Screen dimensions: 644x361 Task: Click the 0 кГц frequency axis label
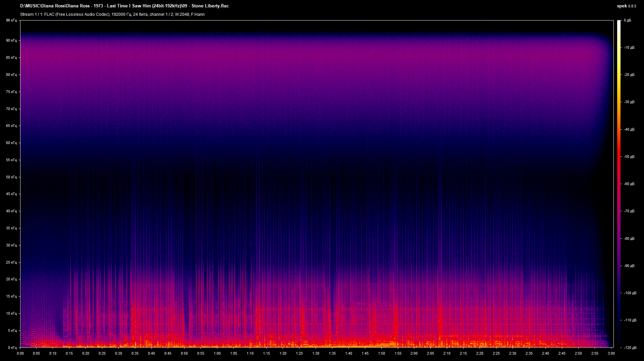[x=12, y=348]
